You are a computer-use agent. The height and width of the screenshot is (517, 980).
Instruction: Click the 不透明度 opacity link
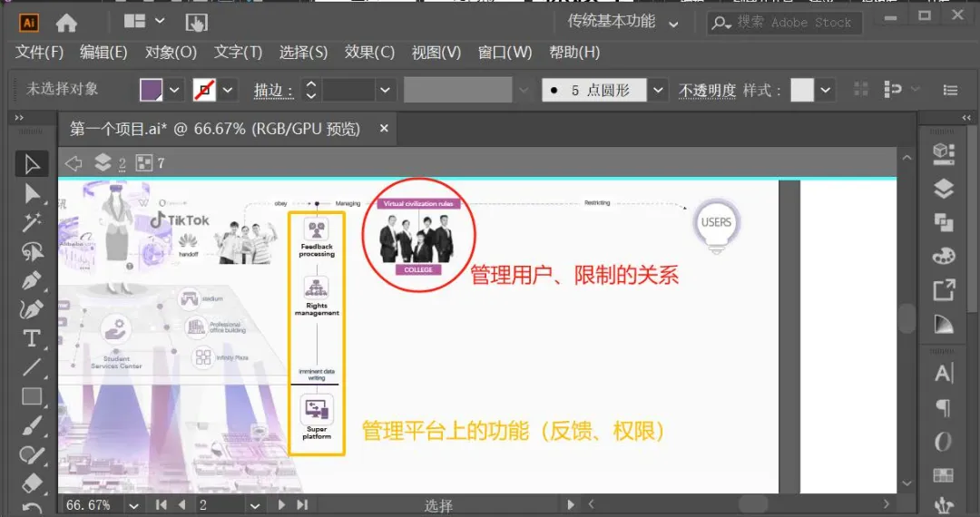coord(707,91)
